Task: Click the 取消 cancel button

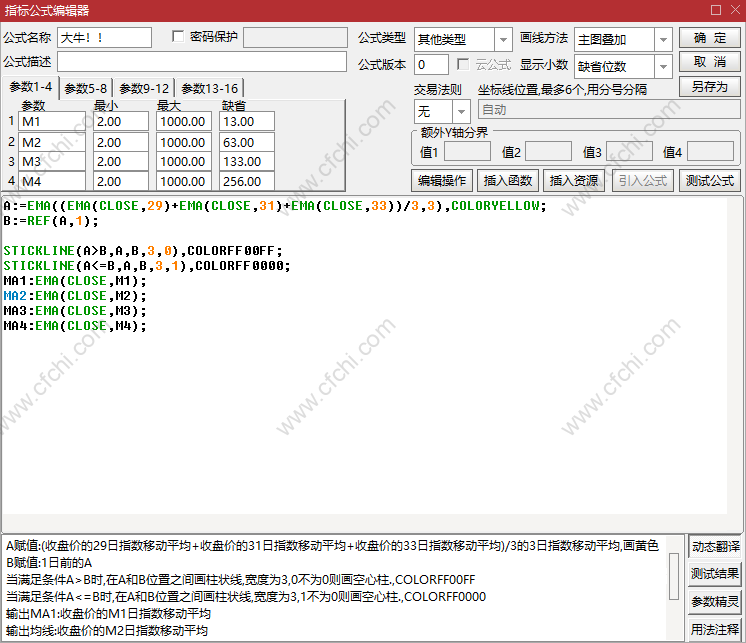Action: 709,62
